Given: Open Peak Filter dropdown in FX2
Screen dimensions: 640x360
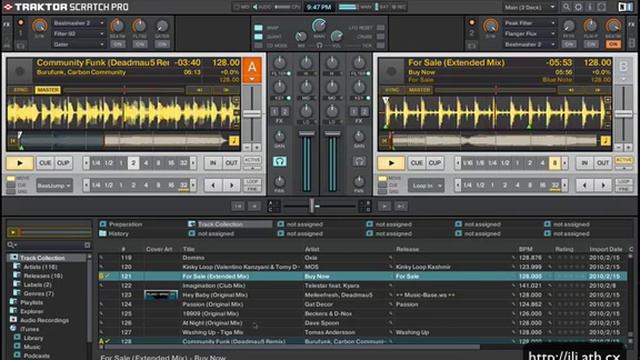Looking at the screenshot, I should [529, 23].
